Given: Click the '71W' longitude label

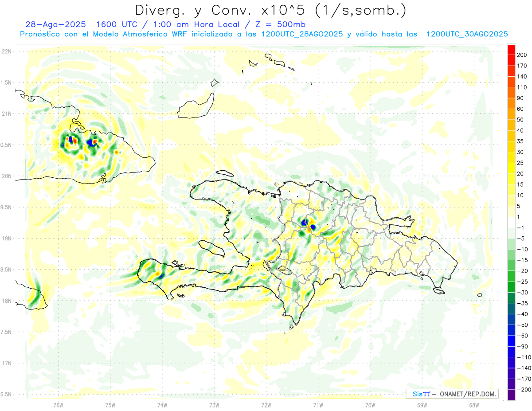Looking at the screenshot, I should [x=318, y=405].
